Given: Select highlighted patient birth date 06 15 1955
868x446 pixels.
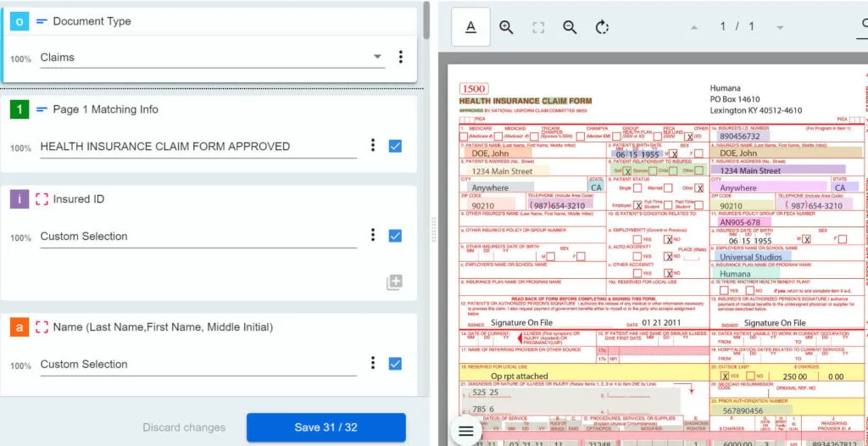Looking at the screenshot, I should click(x=637, y=154).
